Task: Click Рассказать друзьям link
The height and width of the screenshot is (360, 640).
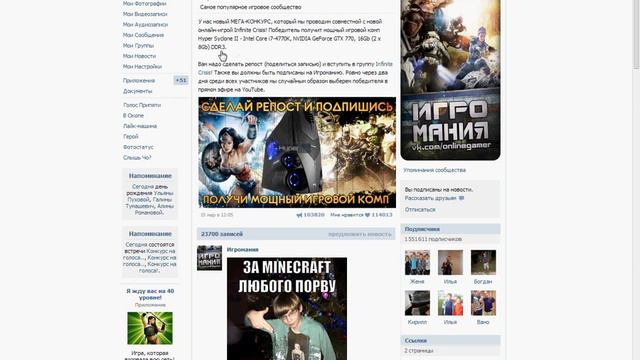Action: pos(431,198)
